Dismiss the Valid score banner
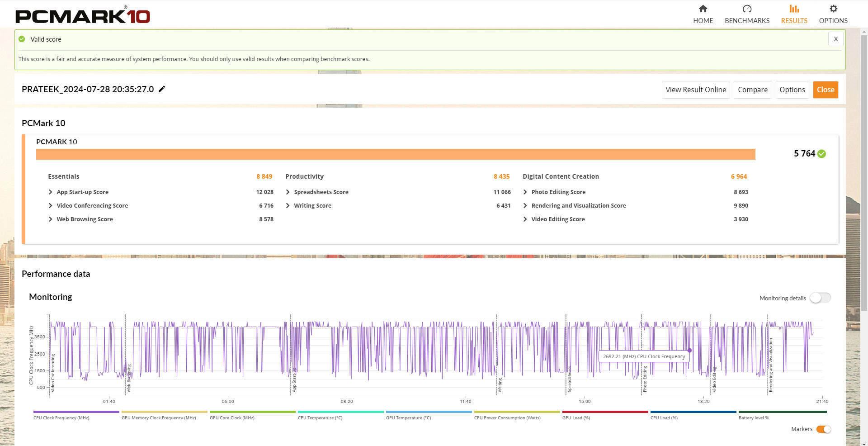 pos(836,39)
